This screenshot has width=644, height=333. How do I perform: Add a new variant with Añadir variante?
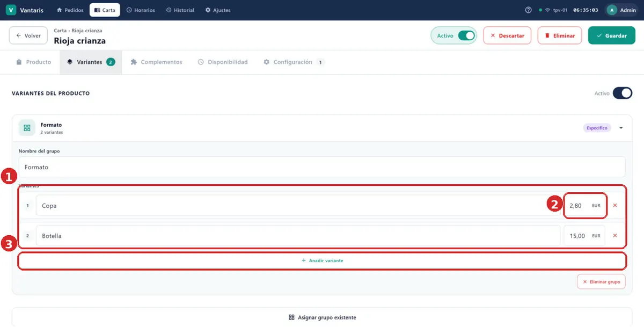[322, 260]
